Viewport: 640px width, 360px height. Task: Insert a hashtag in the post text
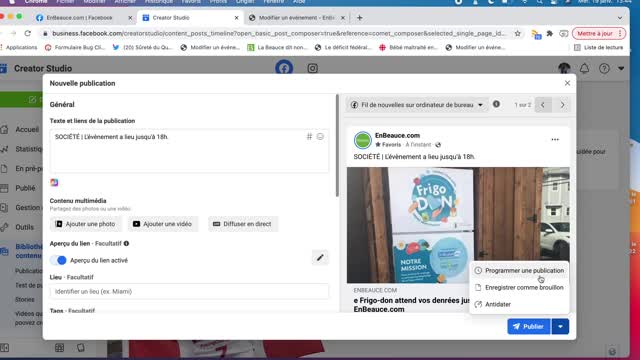pyautogui.click(x=309, y=136)
